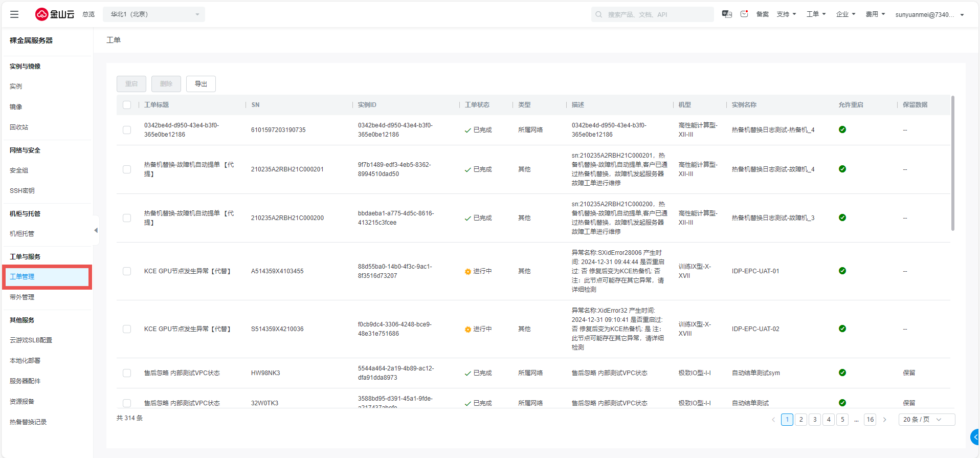Click the Kingsoft Cloud logo
Image resolution: width=980 pixels, height=458 pixels.
[x=55, y=14]
